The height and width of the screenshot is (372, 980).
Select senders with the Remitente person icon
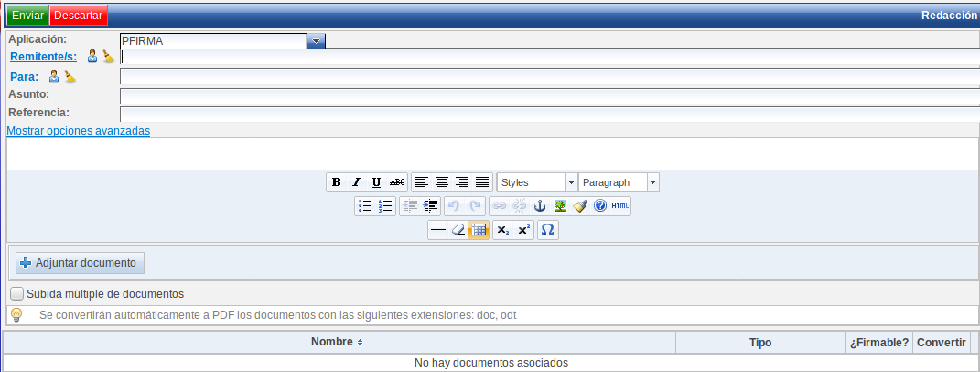point(92,57)
